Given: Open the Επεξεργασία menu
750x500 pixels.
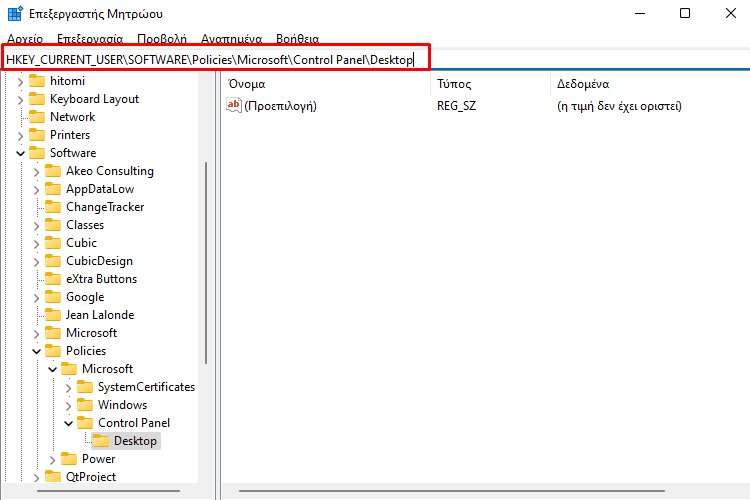Looking at the screenshot, I should click(90, 39).
